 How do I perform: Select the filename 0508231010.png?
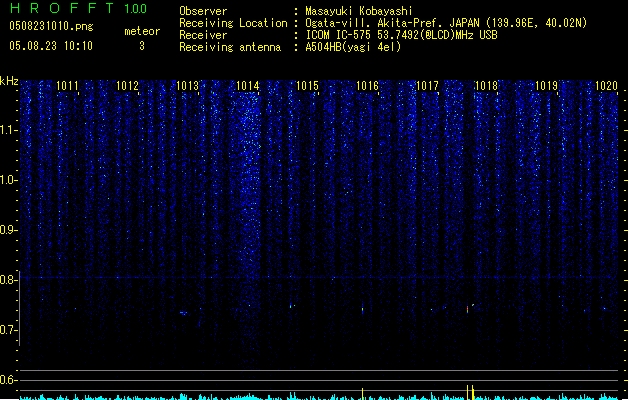(x=51, y=26)
